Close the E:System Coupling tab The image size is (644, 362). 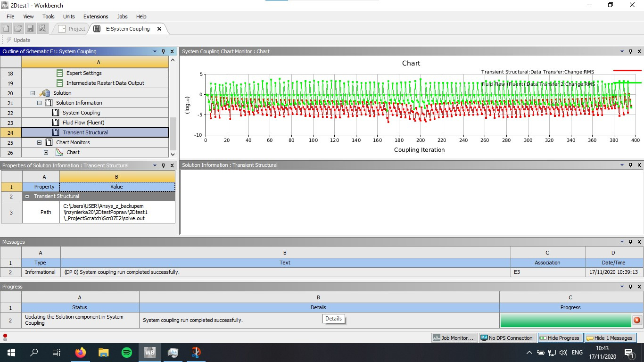pyautogui.click(x=159, y=29)
